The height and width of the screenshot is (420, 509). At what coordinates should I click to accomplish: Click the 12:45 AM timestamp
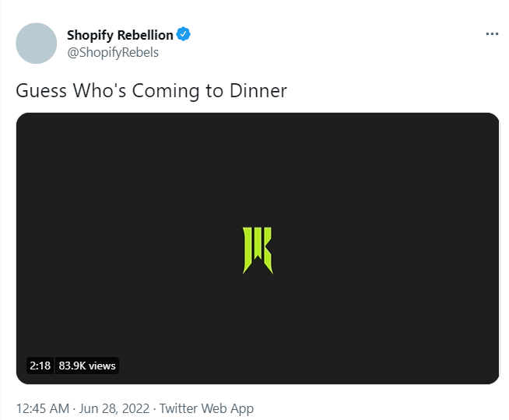click(43, 408)
